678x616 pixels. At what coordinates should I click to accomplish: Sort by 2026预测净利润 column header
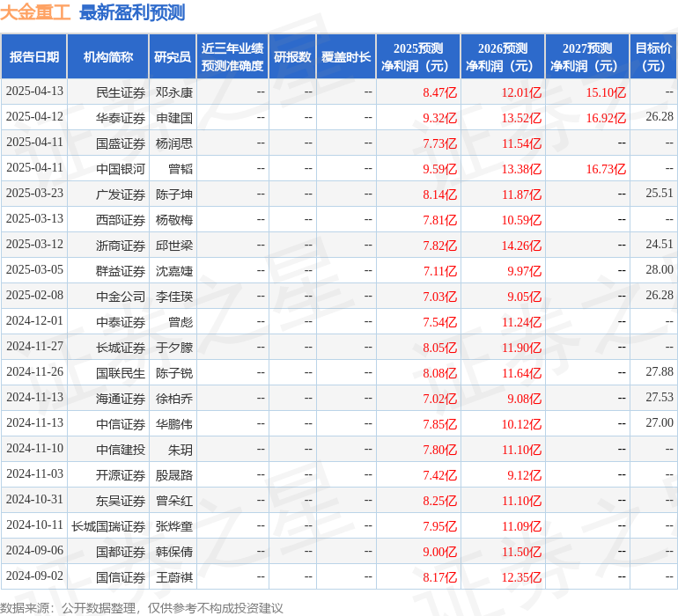(x=503, y=57)
